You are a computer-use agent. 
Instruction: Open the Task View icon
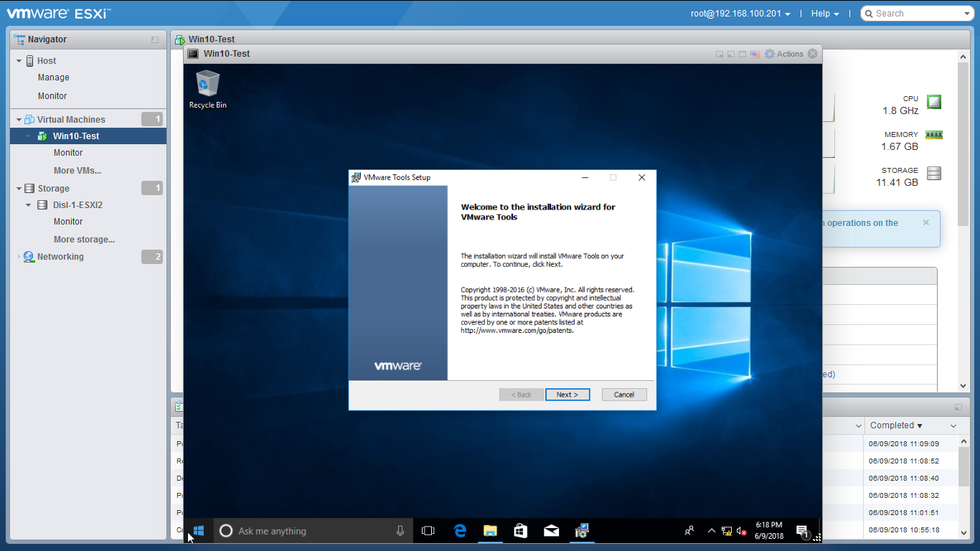[428, 531]
